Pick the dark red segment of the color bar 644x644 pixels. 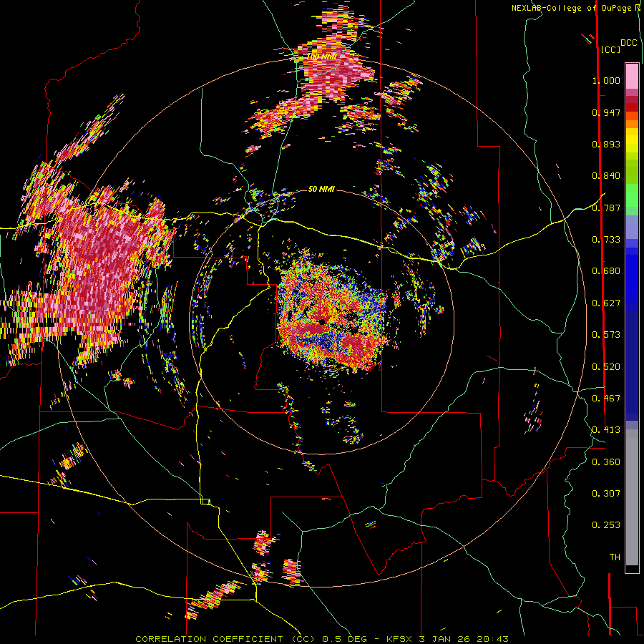pyautogui.click(x=632, y=107)
